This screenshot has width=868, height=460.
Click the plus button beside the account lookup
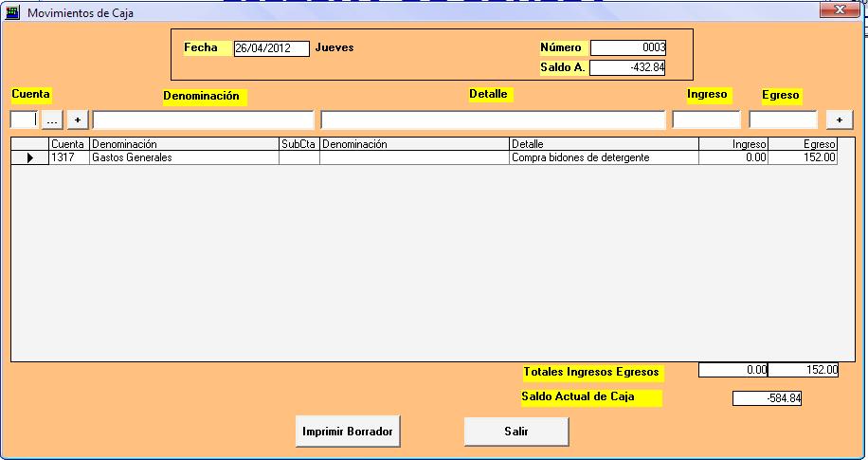coord(78,120)
